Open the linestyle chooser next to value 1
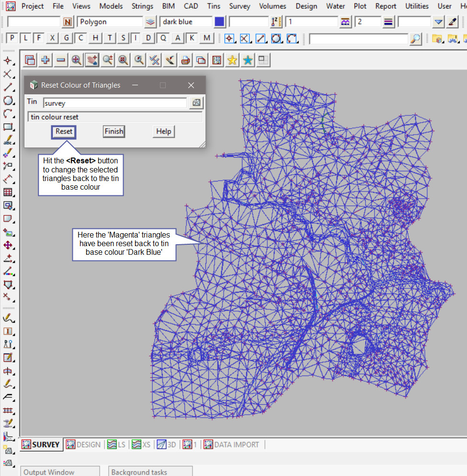 (x=345, y=22)
